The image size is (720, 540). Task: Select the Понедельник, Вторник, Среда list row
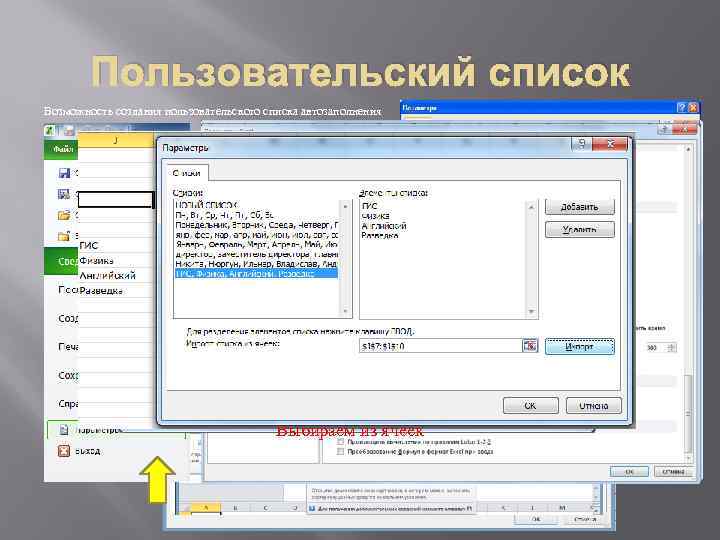coord(256,225)
